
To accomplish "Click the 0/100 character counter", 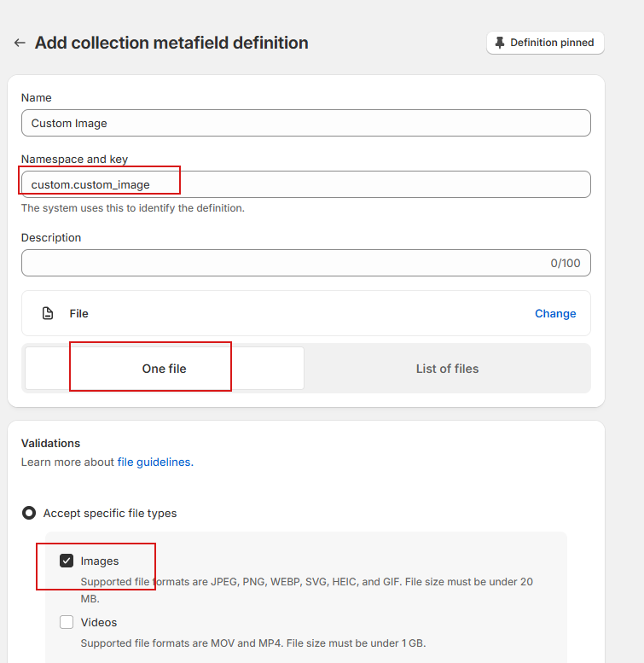I will pos(565,263).
